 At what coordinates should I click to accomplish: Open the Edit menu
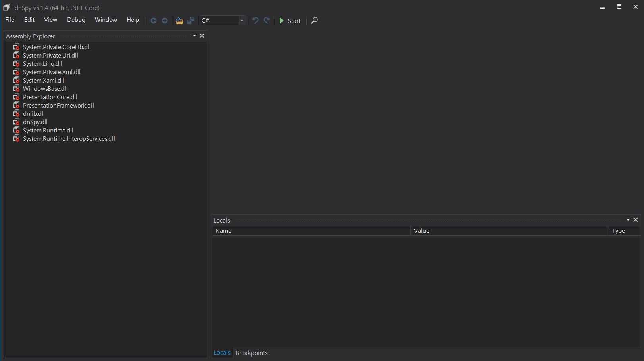(29, 20)
